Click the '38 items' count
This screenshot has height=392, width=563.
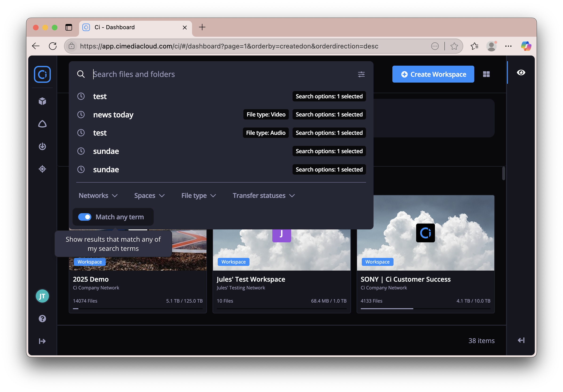(481, 340)
